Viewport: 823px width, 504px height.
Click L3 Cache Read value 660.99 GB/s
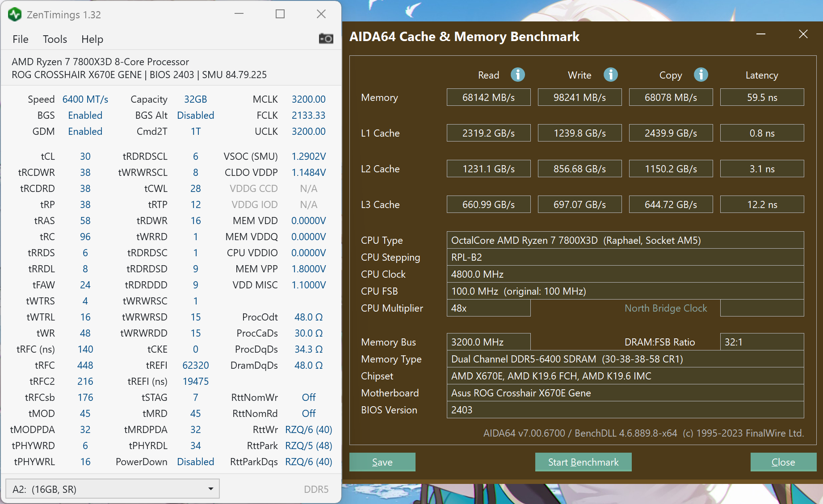tap(489, 204)
